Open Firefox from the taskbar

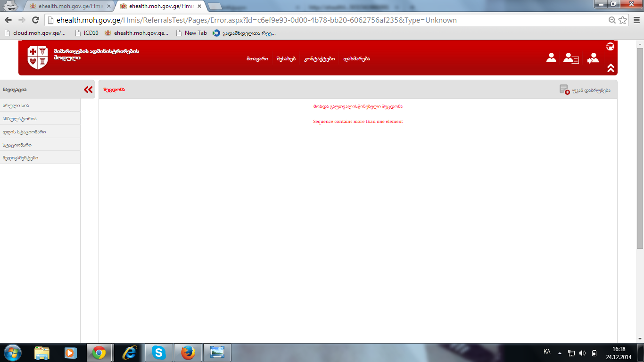[x=188, y=353]
